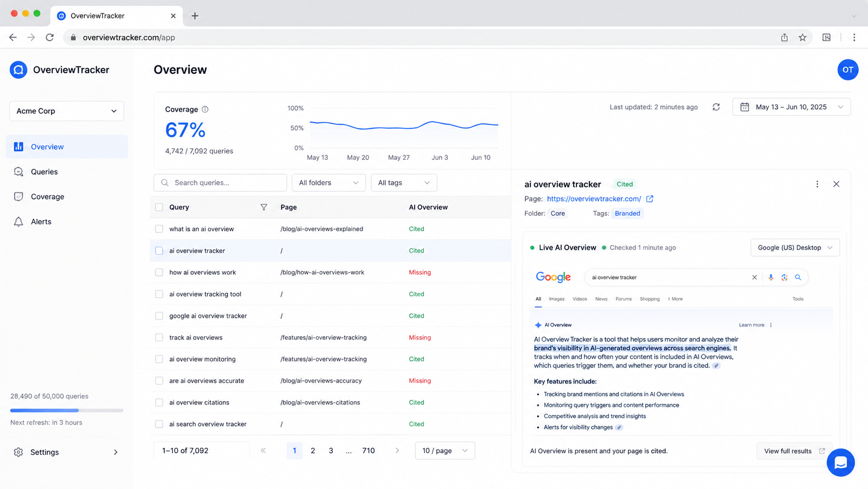This screenshot has width=868, height=489.
Task: Go to Coverage in the sidebar
Action: tap(66, 197)
